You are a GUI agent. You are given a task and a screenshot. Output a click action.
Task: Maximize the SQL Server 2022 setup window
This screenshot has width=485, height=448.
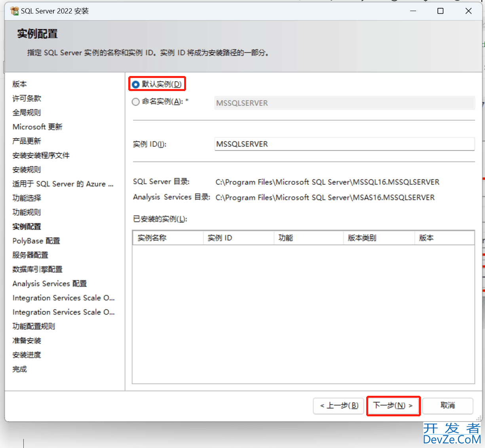tap(440, 11)
